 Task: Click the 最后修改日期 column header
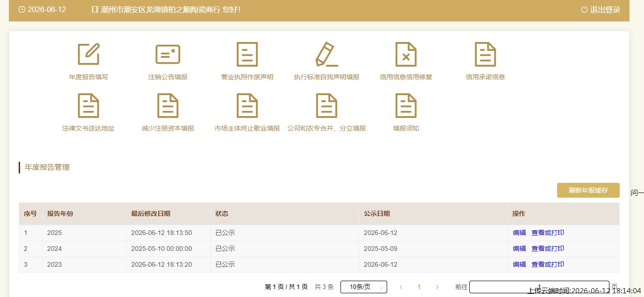[x=151, y=214]
